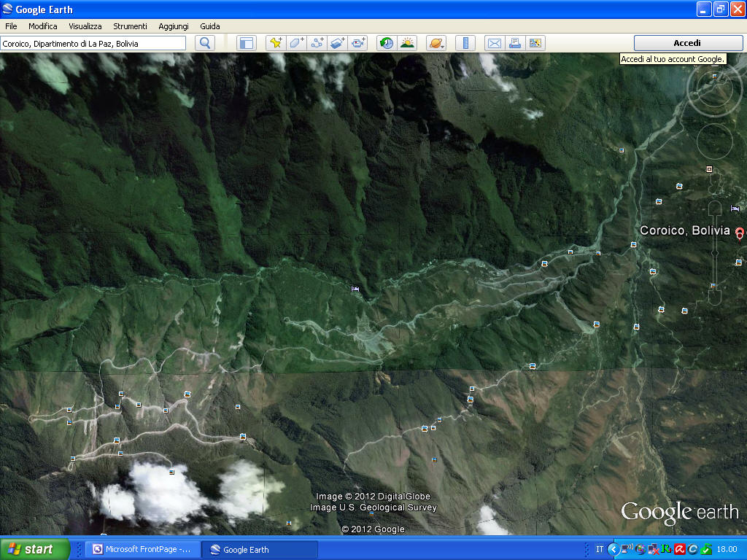This screenshot has width=747, height=560.
Task: Open the Visualizza menu
Action: [x=85, y=26]
